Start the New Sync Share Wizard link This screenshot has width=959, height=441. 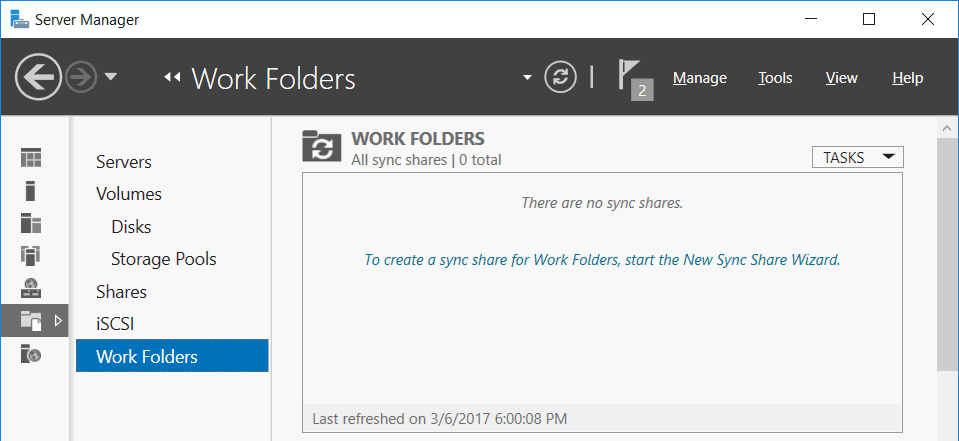pos(602,259)
